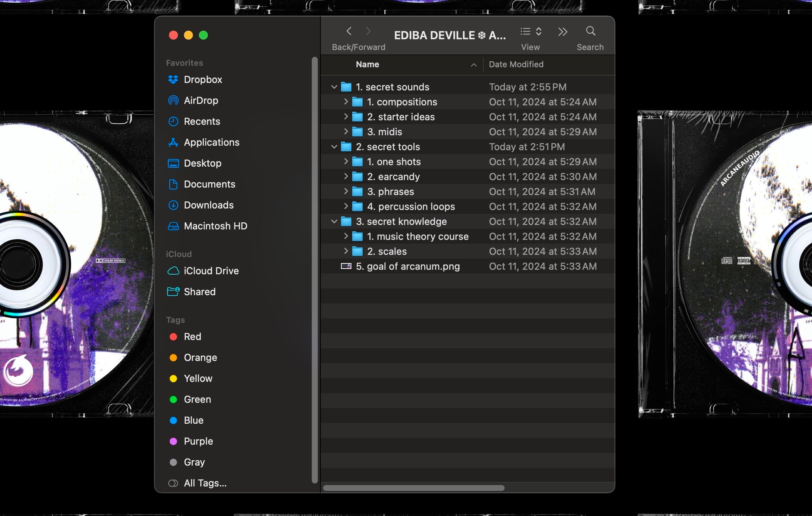The height and width of the screenshot is (516, 812).
Task: Open the View mode dropdown
Action: [x=531, y=31]
